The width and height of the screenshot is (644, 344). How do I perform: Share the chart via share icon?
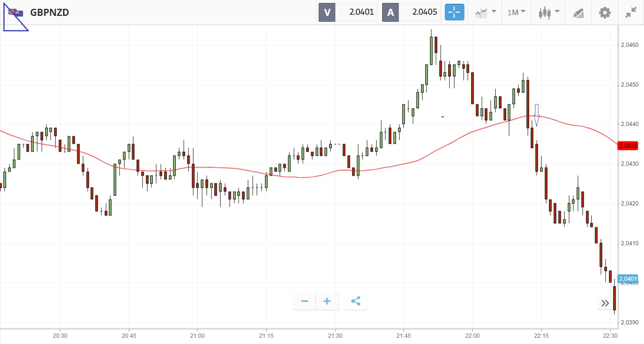tap(356, 301)
